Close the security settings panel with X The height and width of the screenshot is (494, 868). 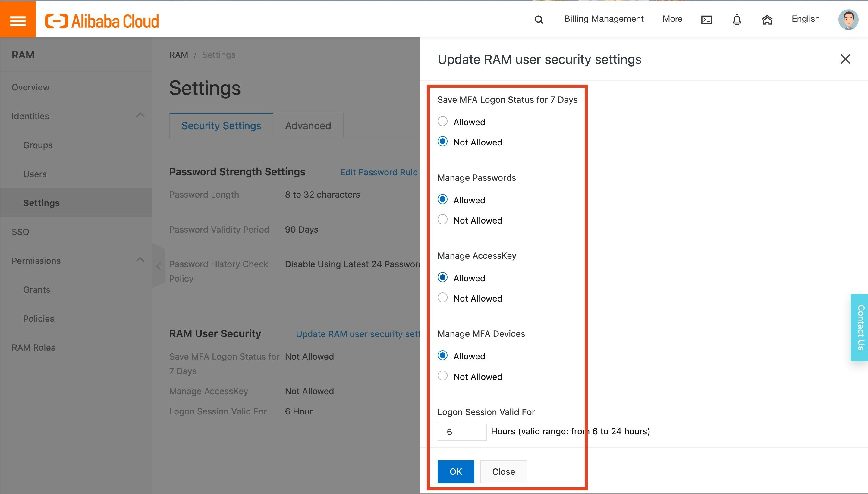click(845, 59)
